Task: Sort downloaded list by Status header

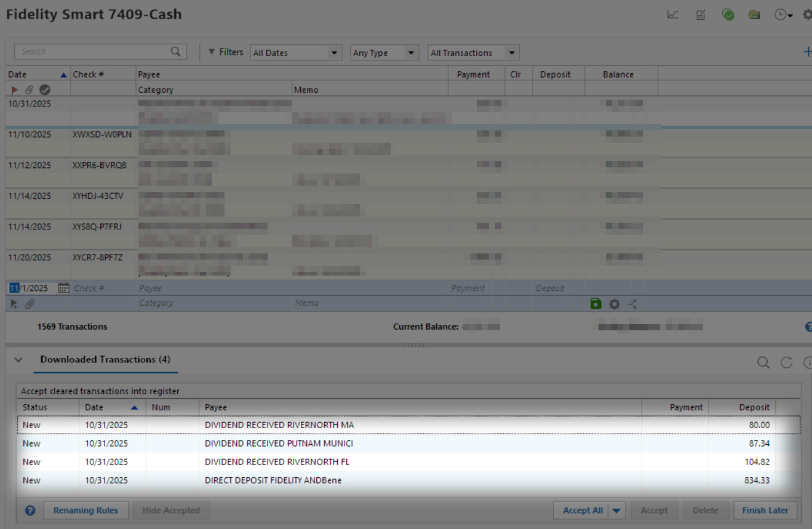Action: pyautogui.click(x=48, y=407)
